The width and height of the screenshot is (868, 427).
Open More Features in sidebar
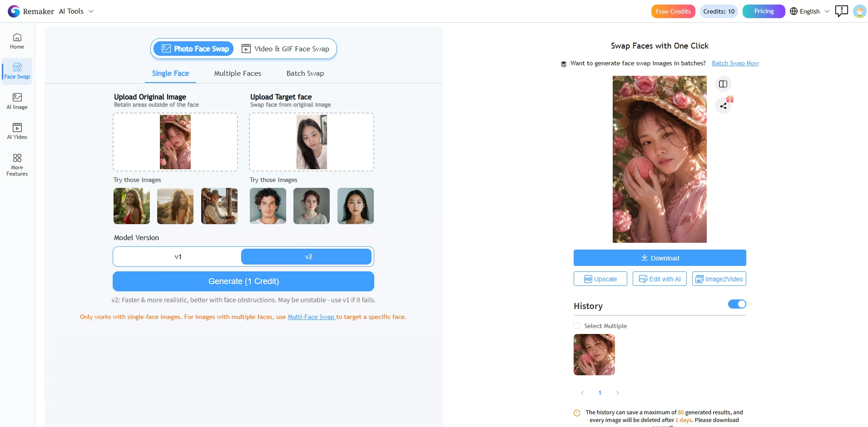17,164
